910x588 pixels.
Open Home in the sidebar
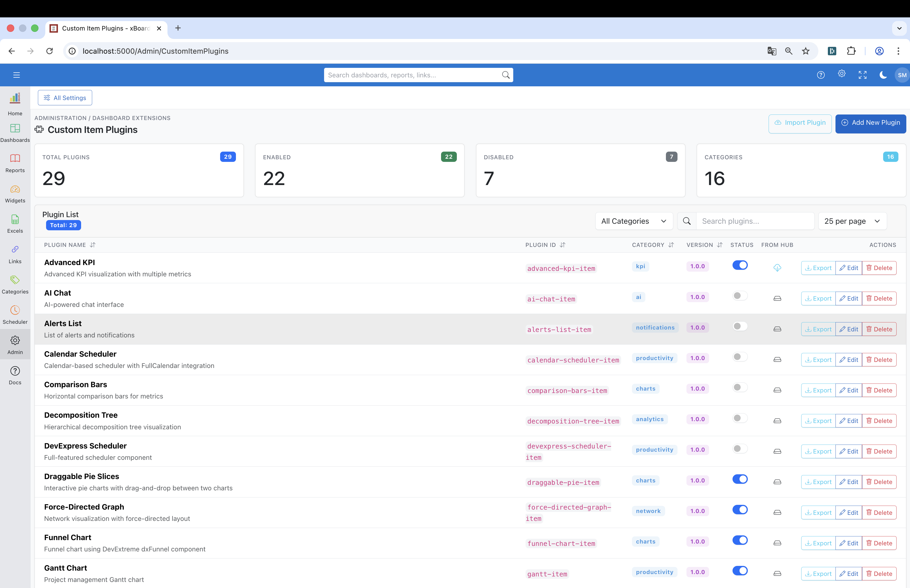tap(15, 104)
